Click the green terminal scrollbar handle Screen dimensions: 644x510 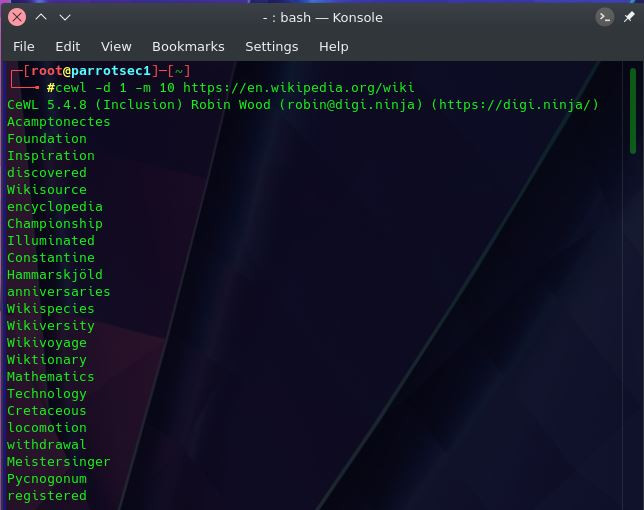(x=632, y=111)
